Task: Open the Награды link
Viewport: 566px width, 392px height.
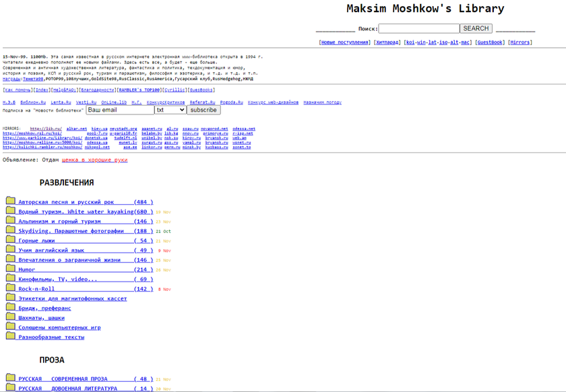Action: click(x=11, y=79)
